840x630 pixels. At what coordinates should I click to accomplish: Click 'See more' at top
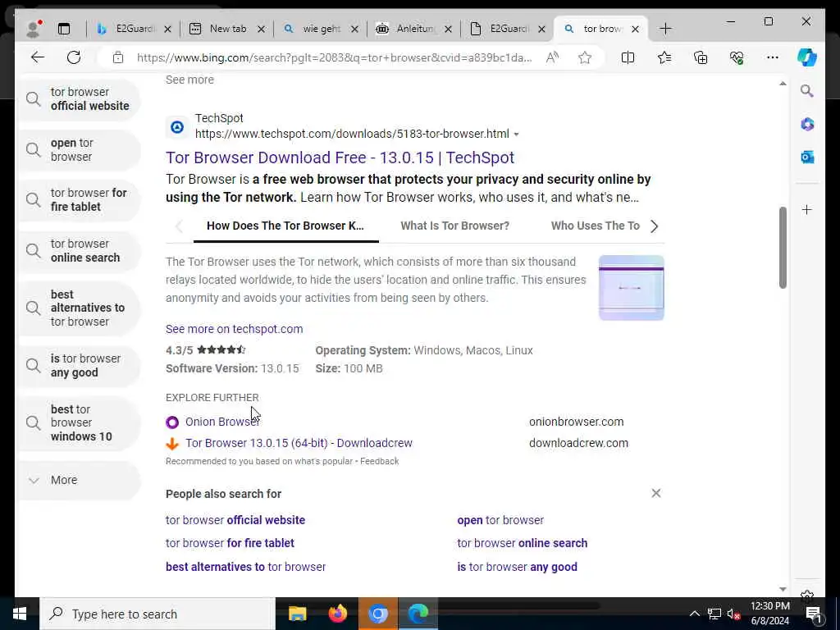(x=189, y=80)
